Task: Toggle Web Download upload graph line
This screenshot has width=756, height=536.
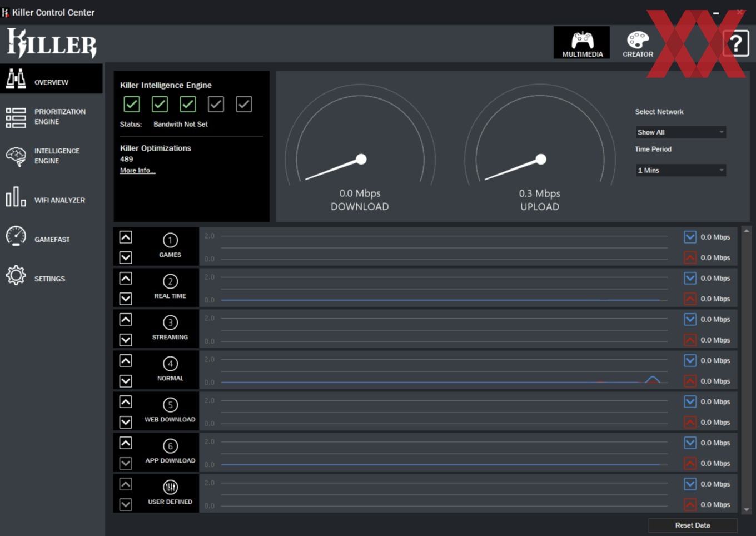Action: [690, 422]
